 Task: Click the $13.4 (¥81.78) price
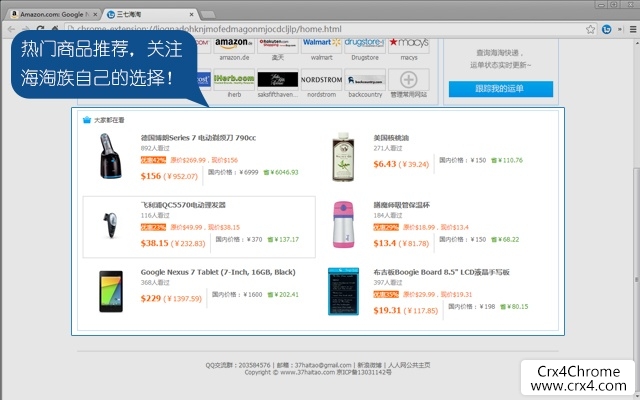pyautogui.click(x=401, y=243)
